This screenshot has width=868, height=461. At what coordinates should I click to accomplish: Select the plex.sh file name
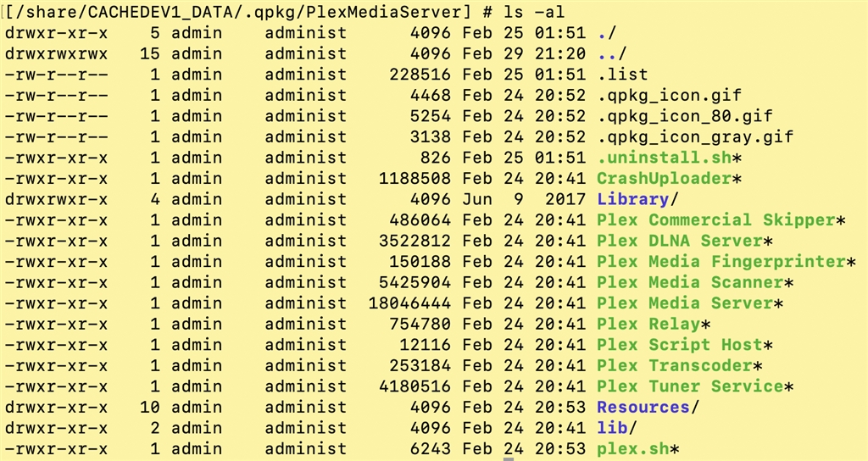[x=633, y=449]
